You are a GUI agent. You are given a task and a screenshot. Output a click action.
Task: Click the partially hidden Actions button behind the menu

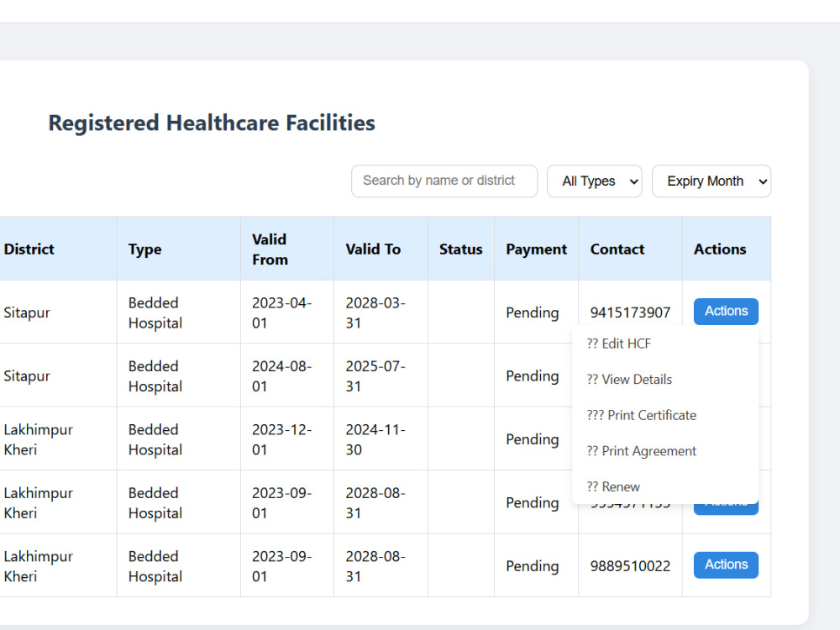click(x=726, y=510)
